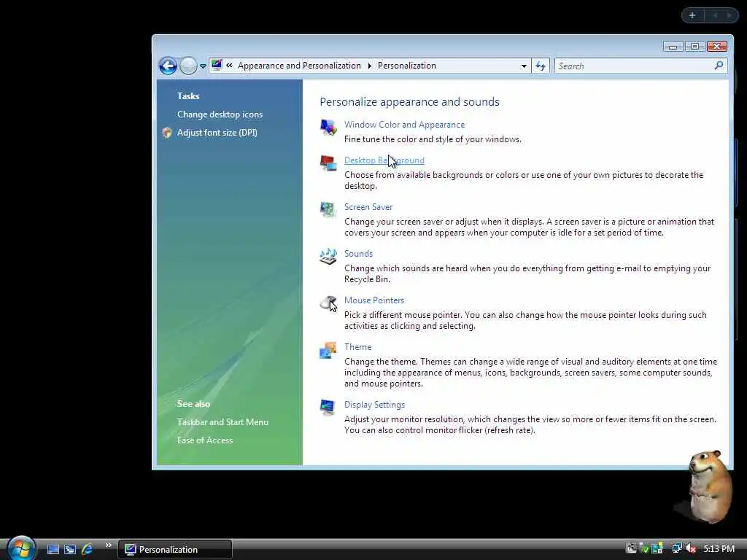This screenshot has height=560, width=747.
Task: Select Adjust font size (DPI) task
Action: pyautogui.click(x=217, y=133)
